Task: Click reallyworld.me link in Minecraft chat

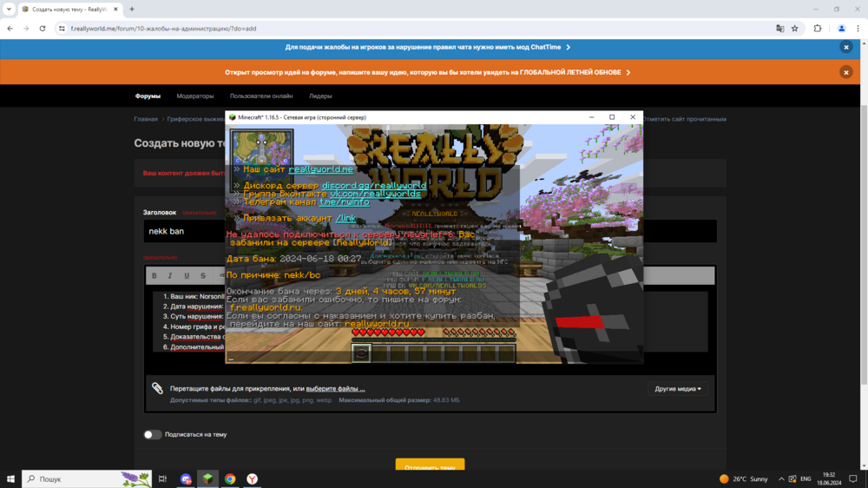Action: 320,169
